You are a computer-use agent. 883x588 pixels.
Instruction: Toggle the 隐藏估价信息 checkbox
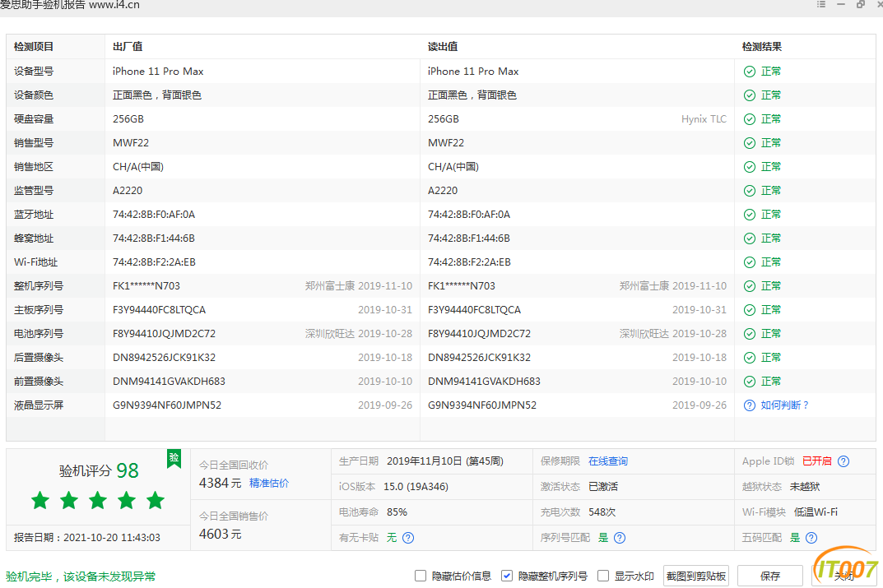pos(420,576)
